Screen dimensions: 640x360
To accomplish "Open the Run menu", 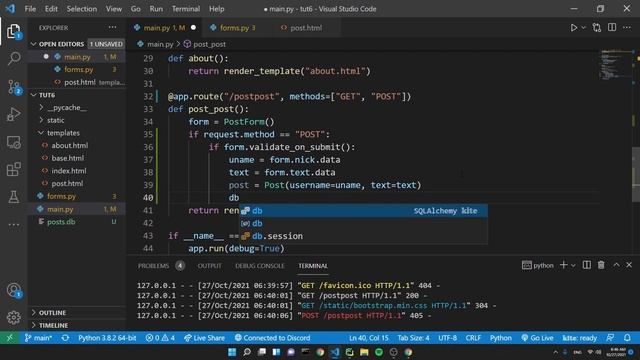I will [x=156, y=9].
